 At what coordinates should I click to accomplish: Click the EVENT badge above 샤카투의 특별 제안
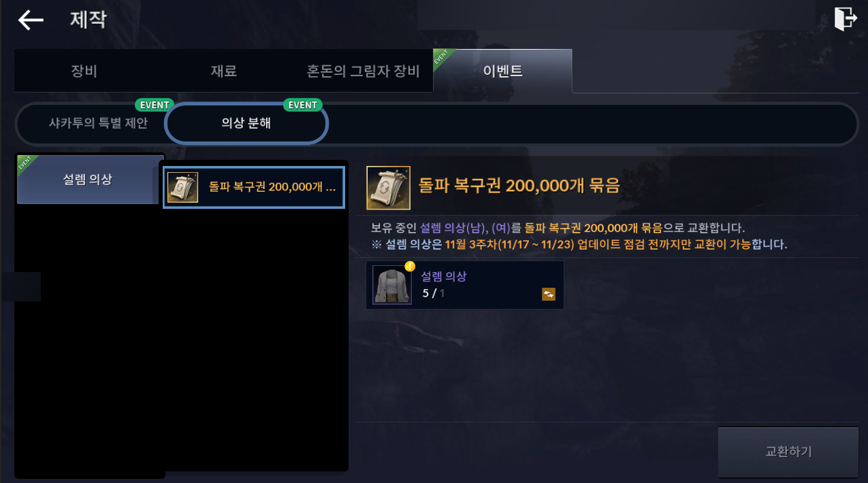(x=154, y=105)
